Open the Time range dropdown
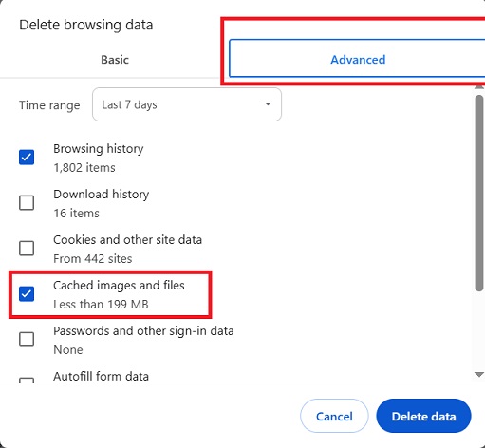This screenshot has height=448, width=485. pyautogui.click(x=187, y=104)
